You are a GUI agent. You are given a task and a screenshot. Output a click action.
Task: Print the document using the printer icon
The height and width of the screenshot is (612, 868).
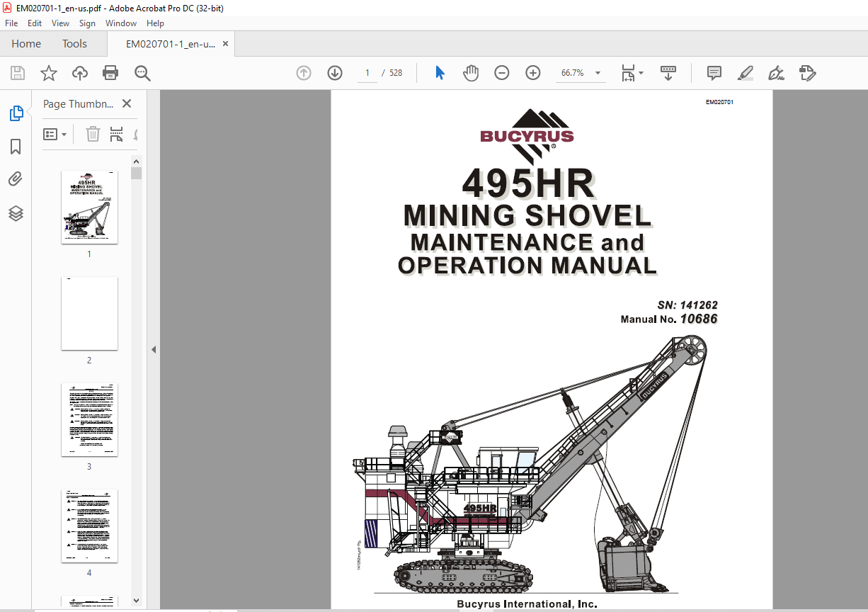coord(110,73)
